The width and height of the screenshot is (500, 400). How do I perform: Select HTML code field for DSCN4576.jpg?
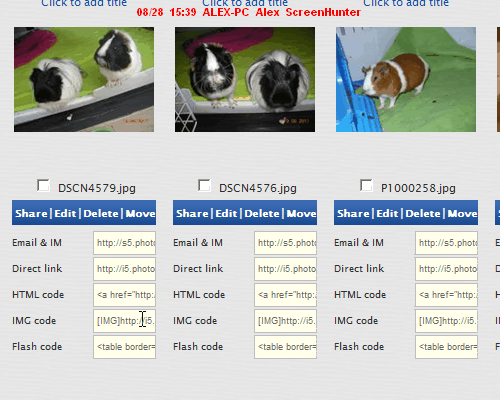click(x=286, y=295)
